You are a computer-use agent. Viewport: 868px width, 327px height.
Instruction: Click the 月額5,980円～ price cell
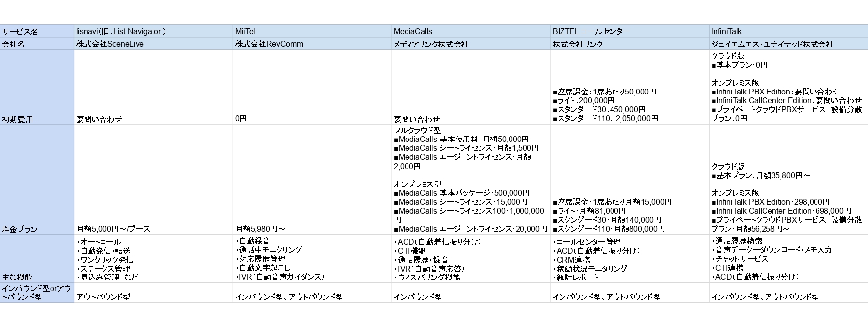312,180
